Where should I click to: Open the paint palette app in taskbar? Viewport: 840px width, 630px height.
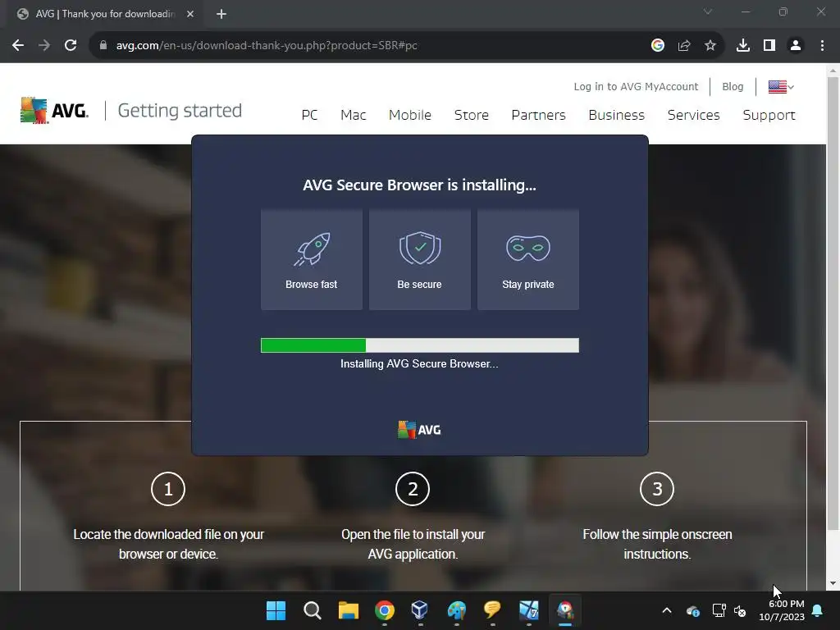pos(456,610)
